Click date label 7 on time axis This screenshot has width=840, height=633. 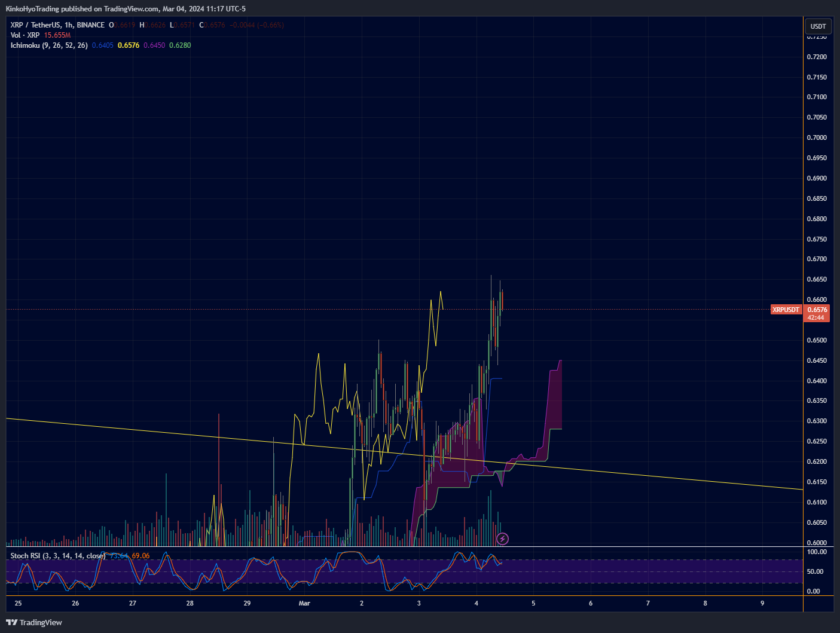648,603
